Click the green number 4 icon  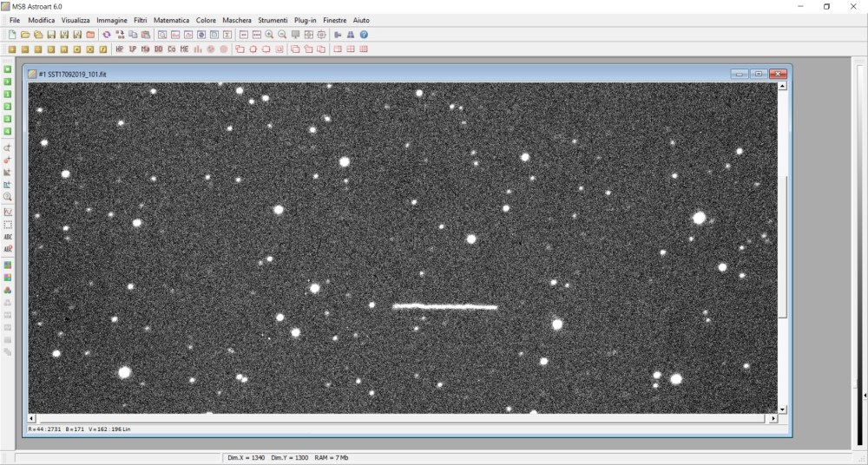click(x=8, y=131)
